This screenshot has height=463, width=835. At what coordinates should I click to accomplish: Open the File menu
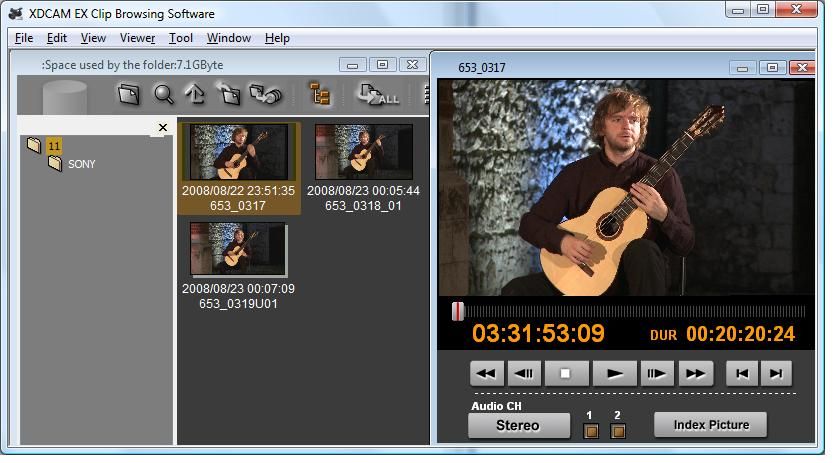click(x=24, y=38)
